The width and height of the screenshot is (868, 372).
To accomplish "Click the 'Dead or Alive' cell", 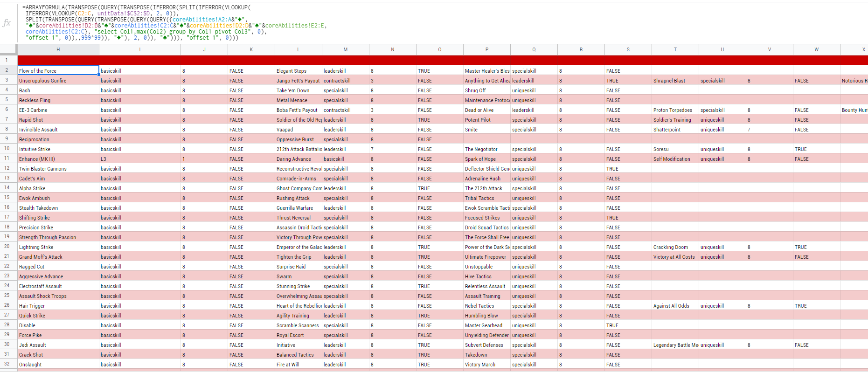I will [x=487, y=110].
